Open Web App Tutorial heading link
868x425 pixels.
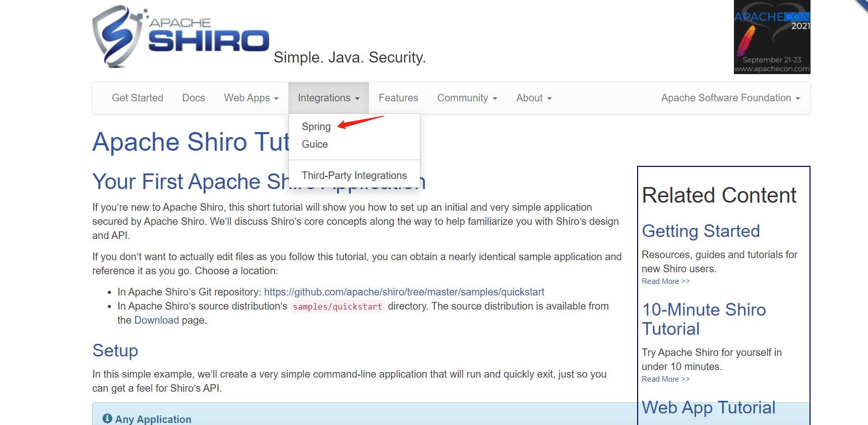point(708,407)
